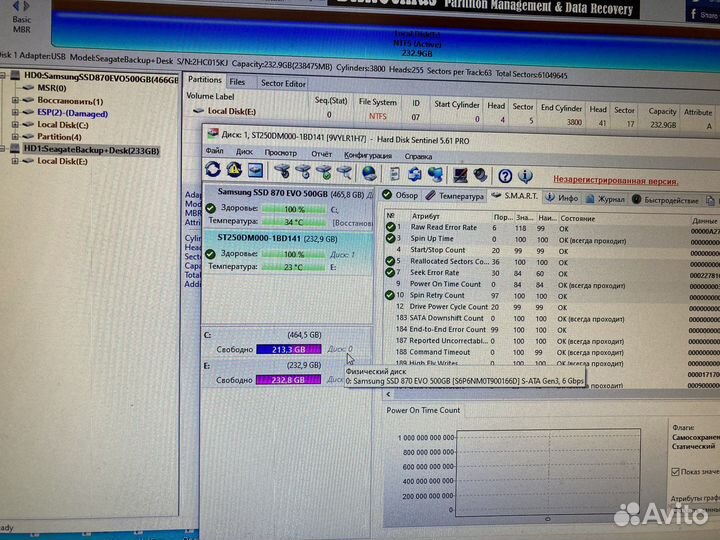Click the C: free space bar 213.3 GB

coord(288,349)
